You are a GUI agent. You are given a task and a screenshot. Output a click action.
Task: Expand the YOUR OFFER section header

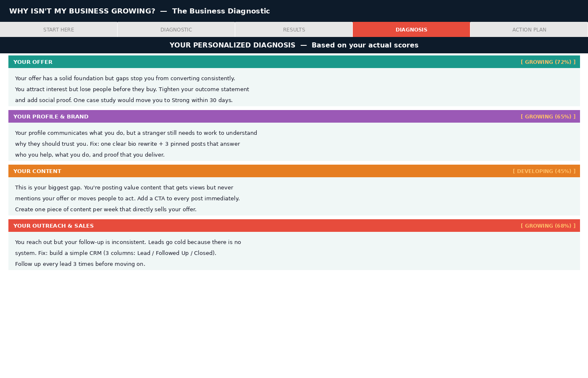click(x=33, y=62)
